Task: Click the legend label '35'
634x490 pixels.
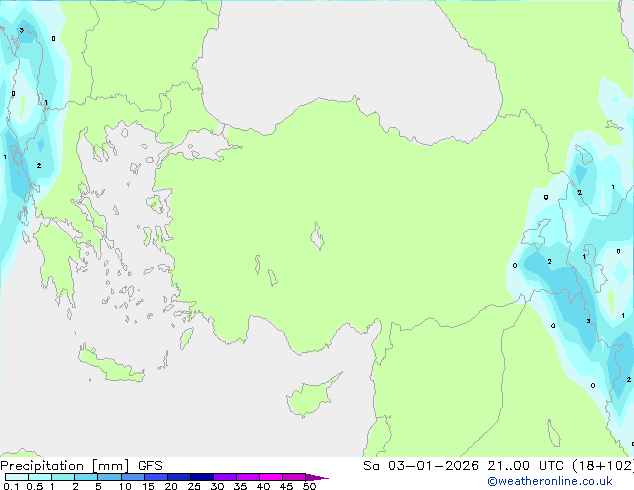Action: [x=240, y=486]
